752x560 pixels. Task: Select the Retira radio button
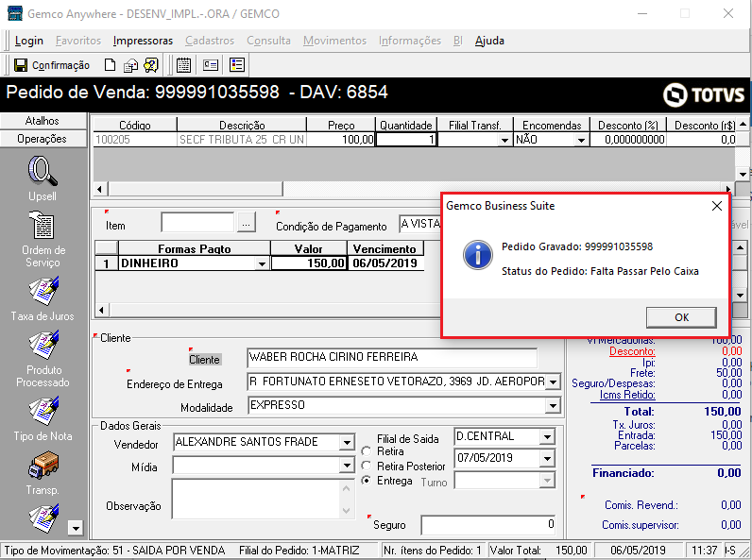point(367,451)
